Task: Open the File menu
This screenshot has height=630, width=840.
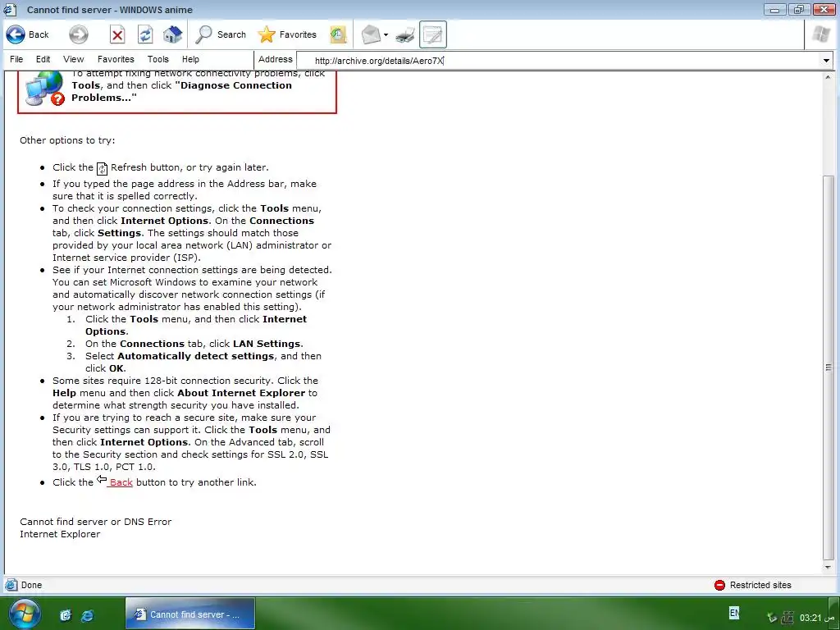Action: point(16,59)
